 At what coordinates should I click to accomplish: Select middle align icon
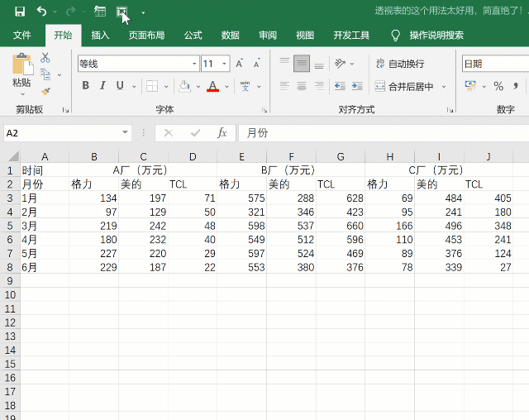coord(302,64)
